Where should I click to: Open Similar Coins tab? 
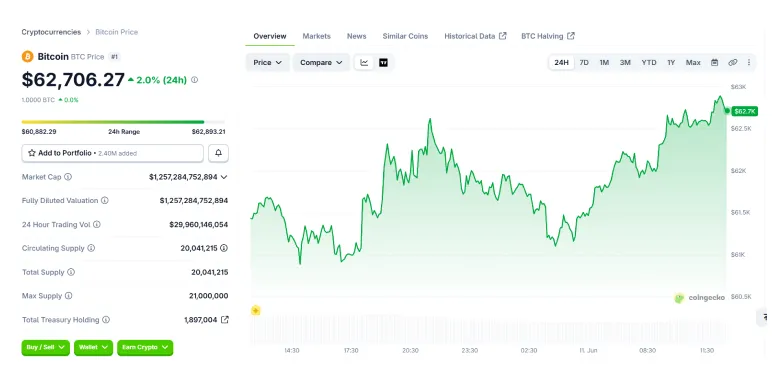pyautogui.click(x=405, y=36)
